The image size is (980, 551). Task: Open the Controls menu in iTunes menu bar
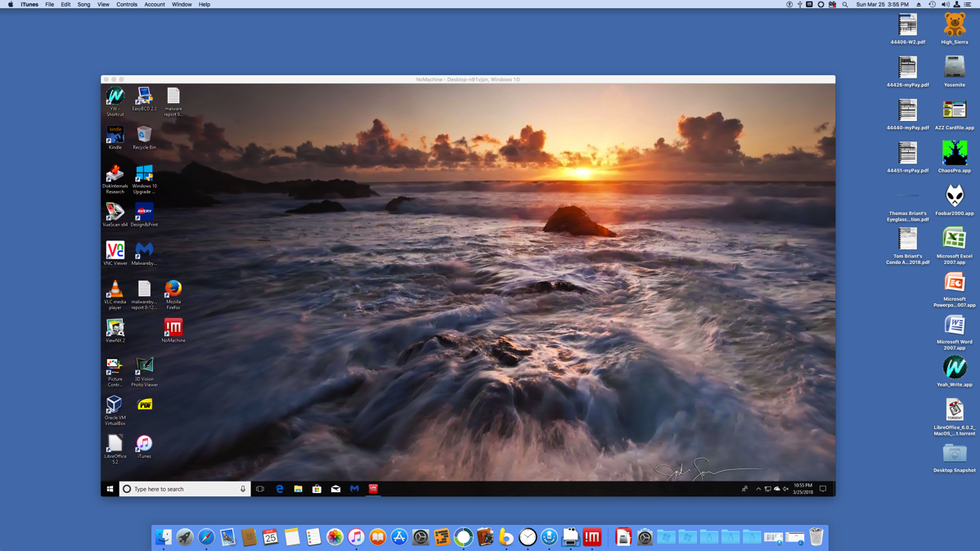[127, 5]
